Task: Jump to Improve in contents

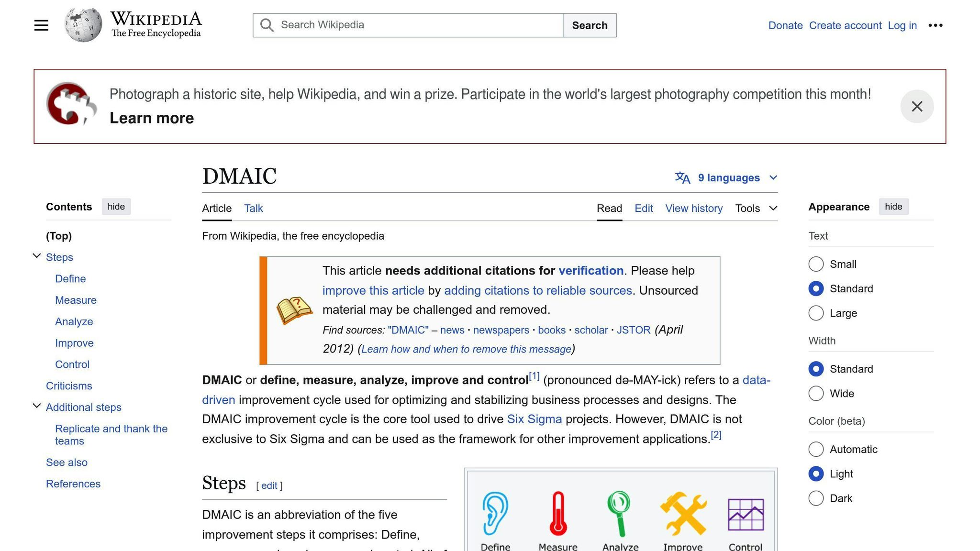Action: point(74,343)
